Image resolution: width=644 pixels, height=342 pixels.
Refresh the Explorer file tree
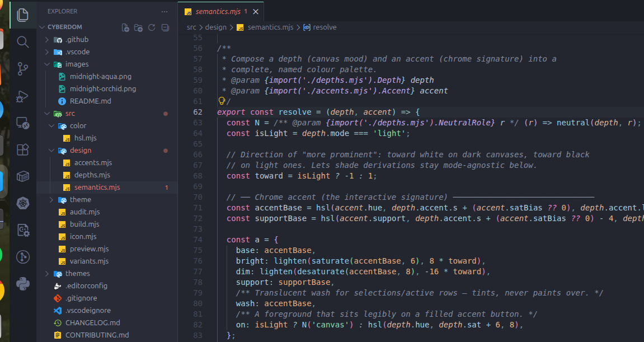click(x=152, y=27)
